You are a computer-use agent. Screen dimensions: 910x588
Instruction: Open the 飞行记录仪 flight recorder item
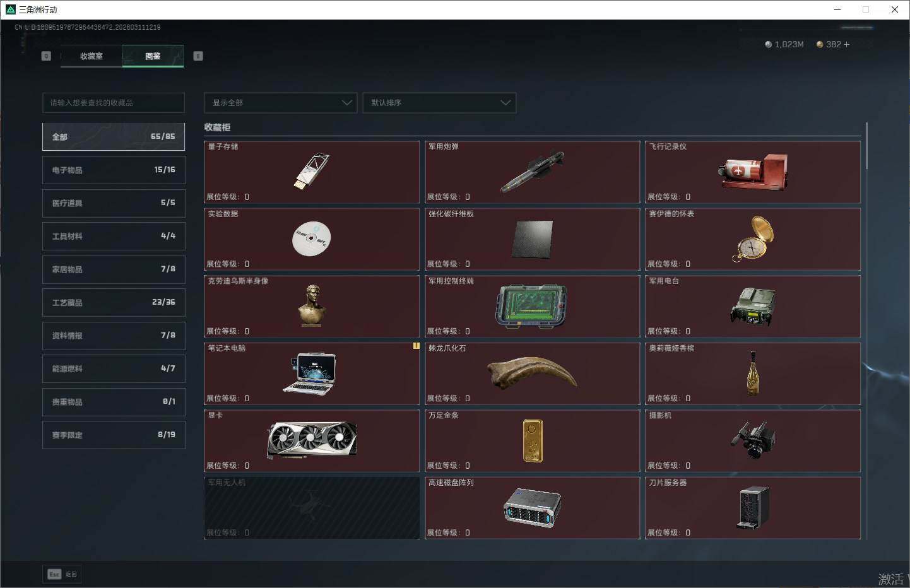pyautogui.click(x=753, y=172)
